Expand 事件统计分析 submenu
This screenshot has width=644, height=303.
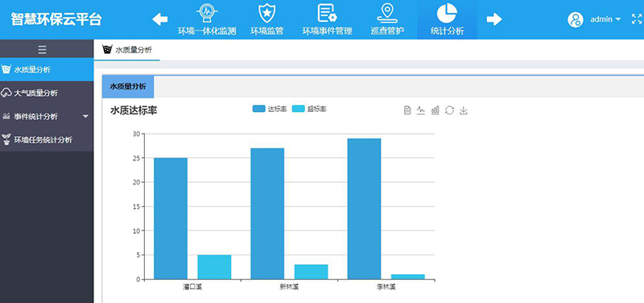tap(47, 116)
